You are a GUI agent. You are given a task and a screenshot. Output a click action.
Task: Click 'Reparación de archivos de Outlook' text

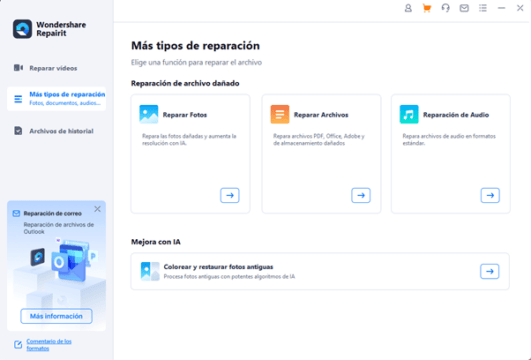point(59,228)
